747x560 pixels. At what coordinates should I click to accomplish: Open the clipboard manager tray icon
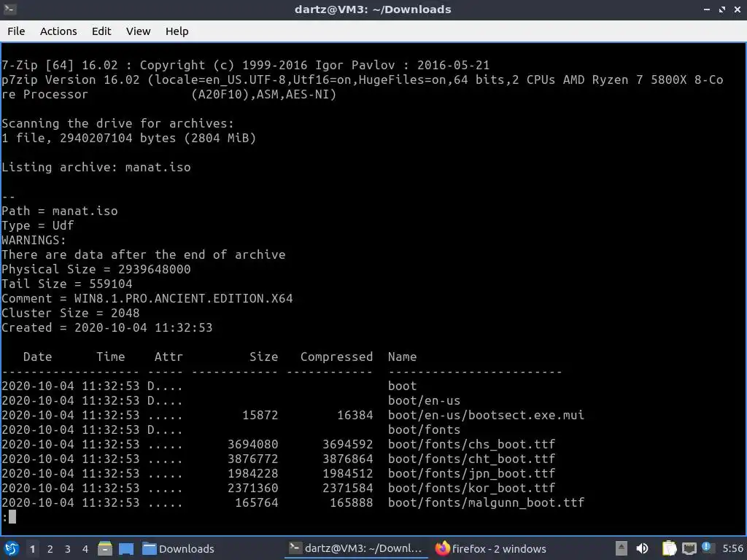(x=670, y=548)
